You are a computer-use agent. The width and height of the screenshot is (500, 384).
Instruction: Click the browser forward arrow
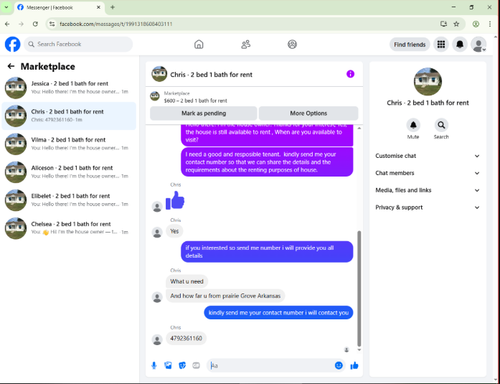pos(21,24)
